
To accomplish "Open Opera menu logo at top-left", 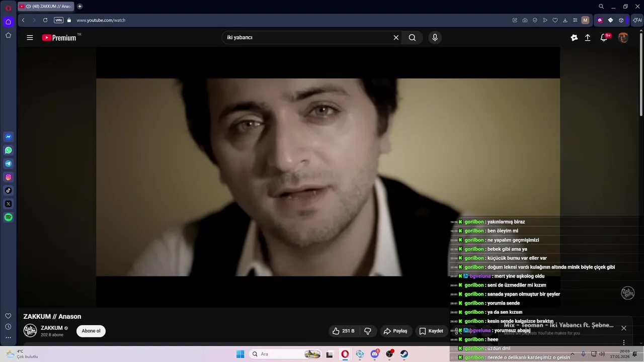I will [9, 8].
